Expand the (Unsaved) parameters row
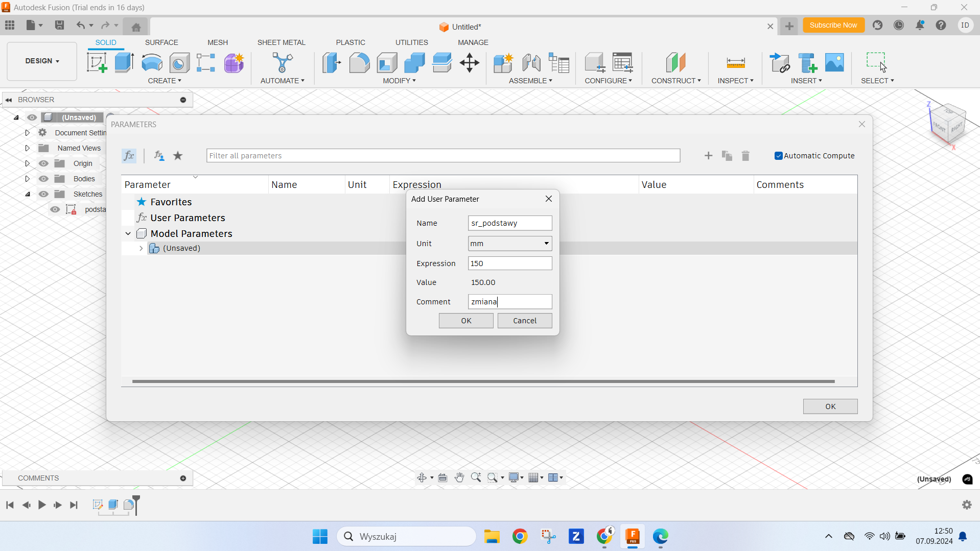 141,248
